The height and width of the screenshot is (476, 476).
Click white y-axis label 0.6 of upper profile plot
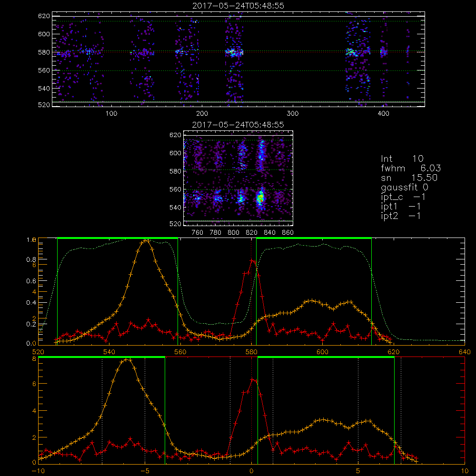coord(31,281)
